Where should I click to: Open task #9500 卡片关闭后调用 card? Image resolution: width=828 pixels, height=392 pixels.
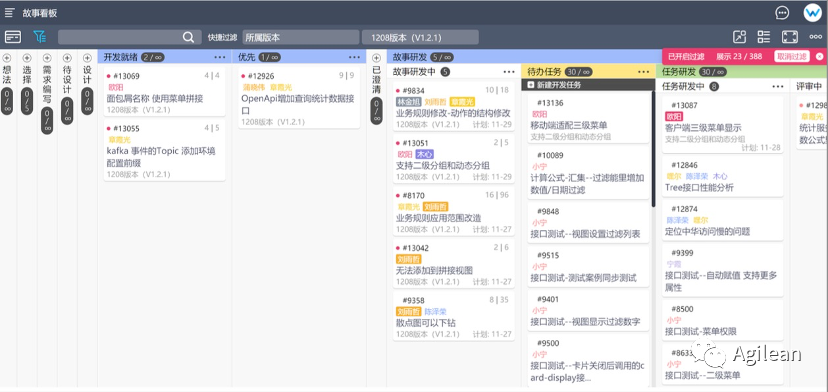(x=588, y=360)
